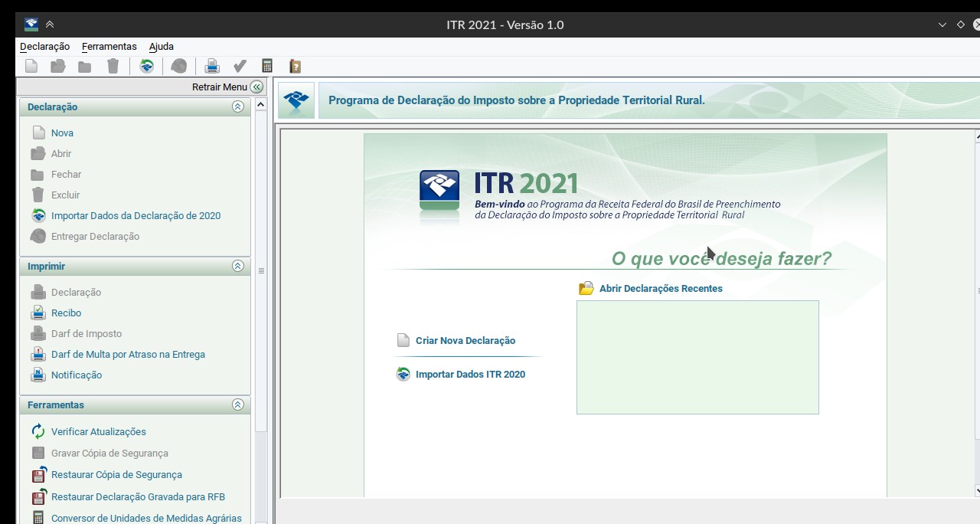Click the Verificar Atualizações refresh icon

coord(38,431)
